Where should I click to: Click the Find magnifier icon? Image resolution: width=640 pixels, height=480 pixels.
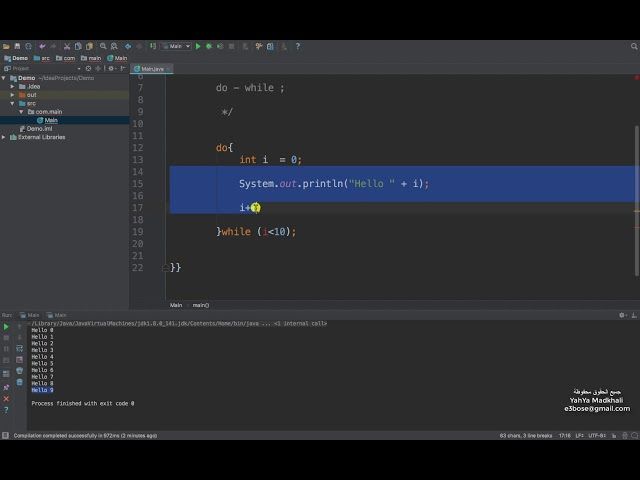pyautogui.click(x=103, y=47)
